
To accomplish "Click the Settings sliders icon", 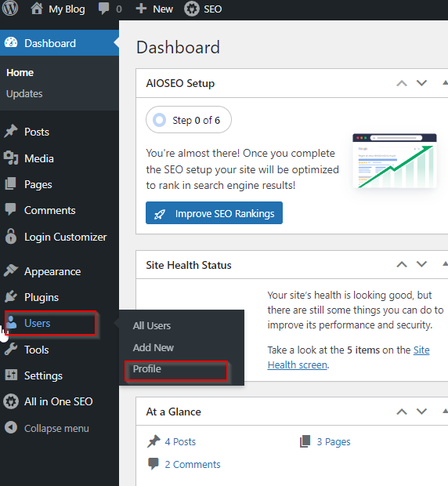I will (x=11, y=375).
